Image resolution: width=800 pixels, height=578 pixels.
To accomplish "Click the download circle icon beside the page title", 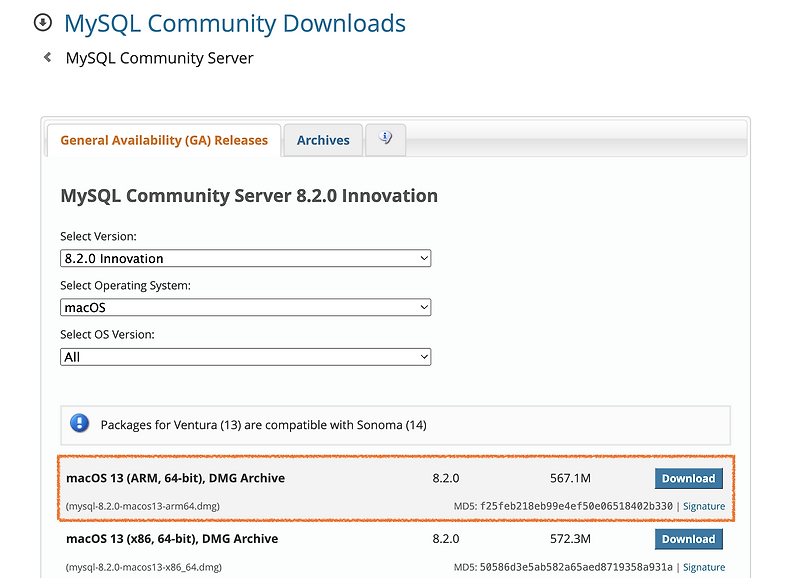I will (43, 23).
